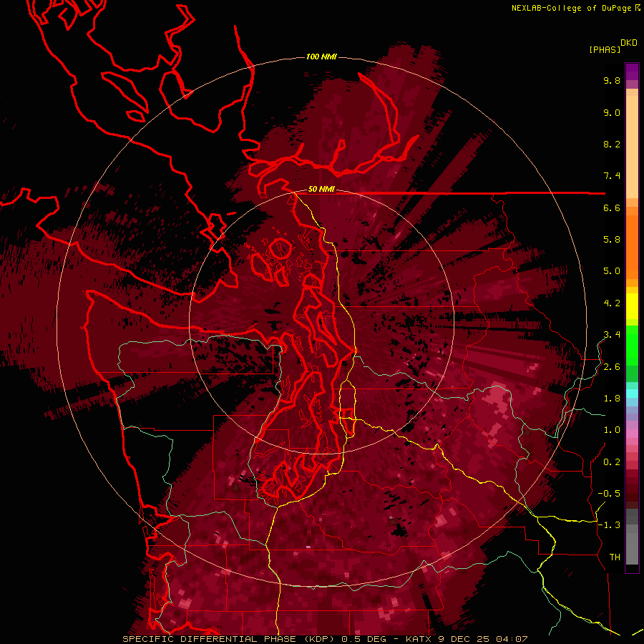Click the -1.3 value on color scale
This screenshot has height=644, width=644.
609,525
